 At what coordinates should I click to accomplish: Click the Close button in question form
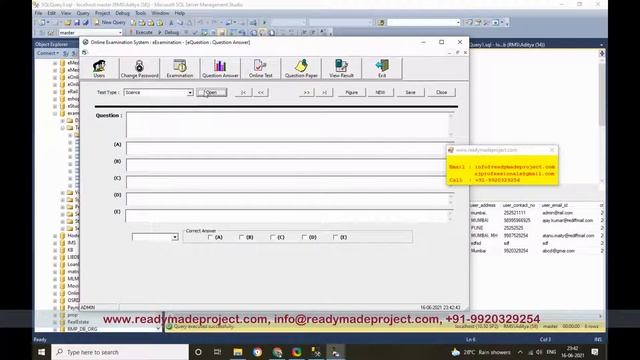(x=441, y=93)
